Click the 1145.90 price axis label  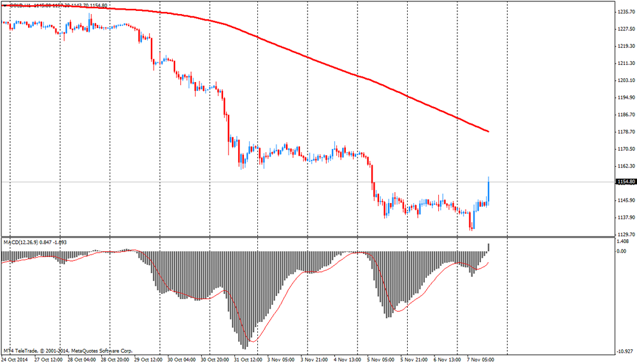pyautogui.click(x=626, y=200)
